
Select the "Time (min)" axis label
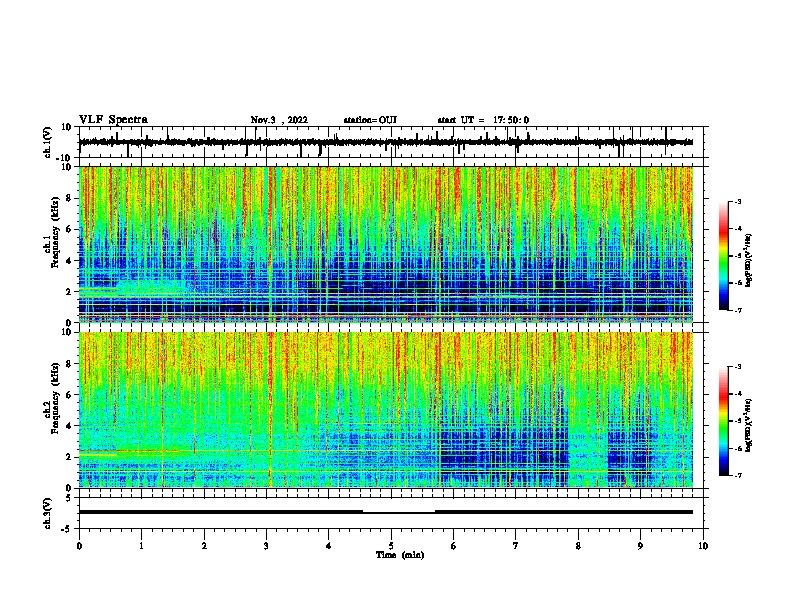click(x=400, y=555)
